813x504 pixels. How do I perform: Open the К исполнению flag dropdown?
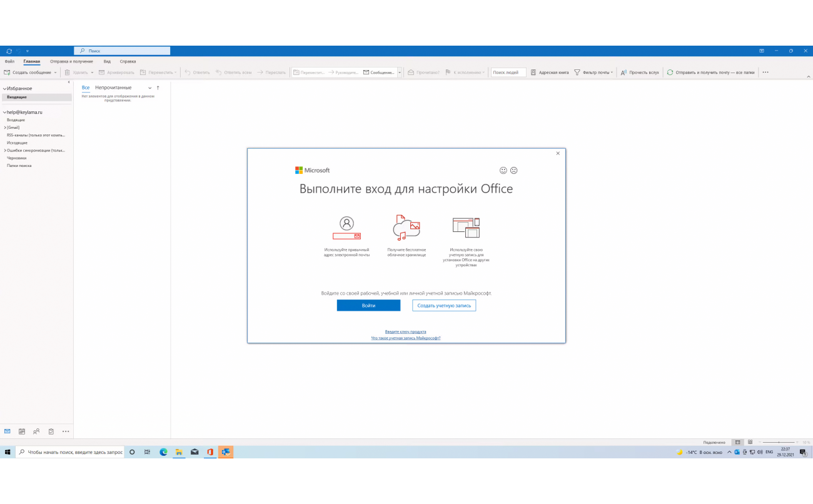465,73
